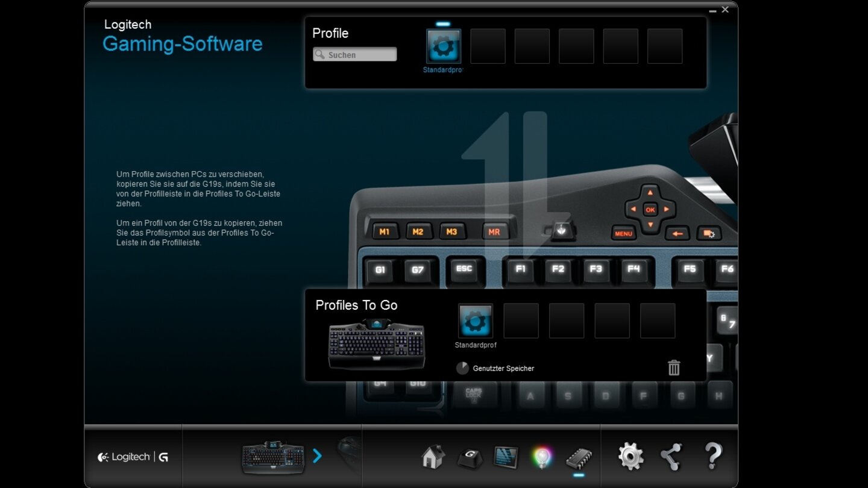Select the onboard memory chip icon
This screenshot has height=488, width=868.
579,458
